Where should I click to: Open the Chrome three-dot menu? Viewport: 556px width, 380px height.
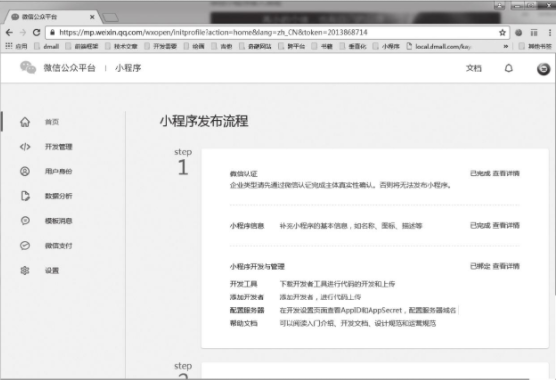click(550, 33)
